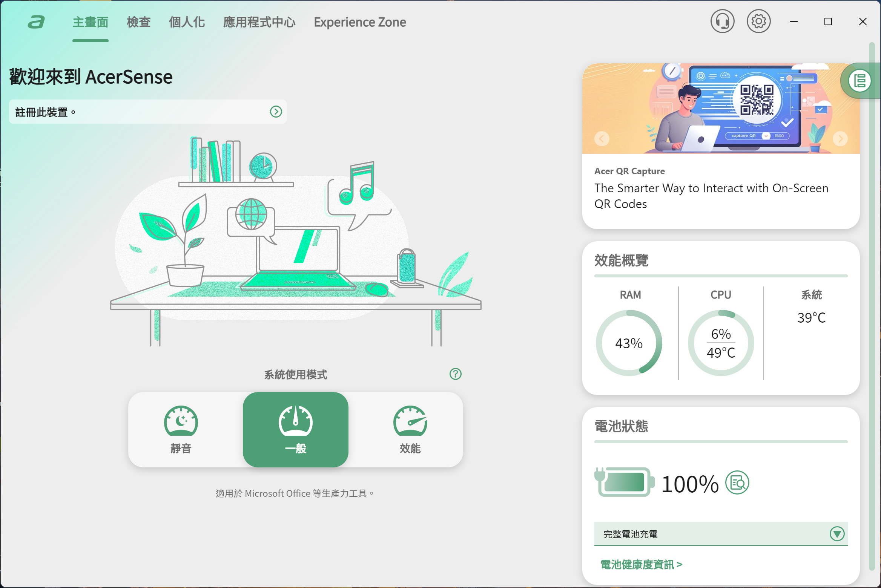The height and width of the screenshot is (588, 881).
Task: Show next banner with right arrow
Action: [x=840, y=139]
